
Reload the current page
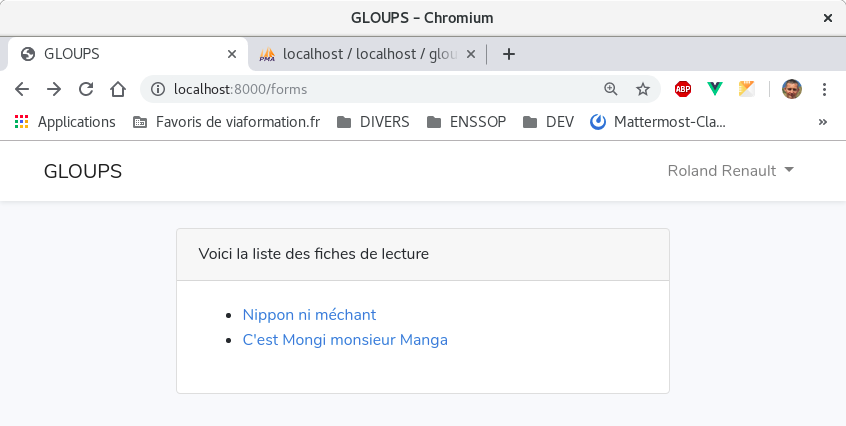pyautogui.click(x=86, y=89)
